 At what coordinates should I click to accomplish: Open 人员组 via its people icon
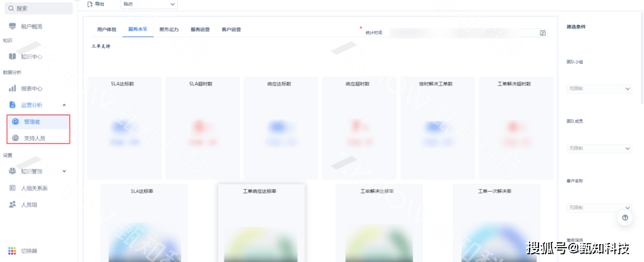[13, 204]
